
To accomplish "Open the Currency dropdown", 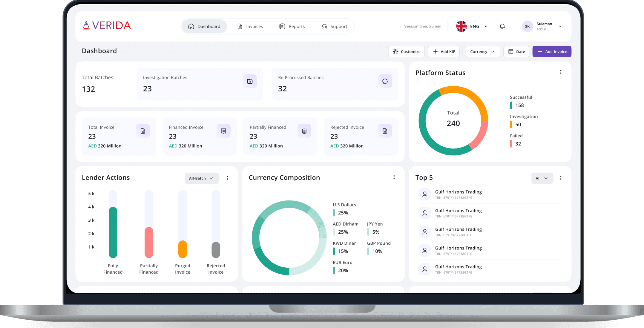I will click(483, 52).
